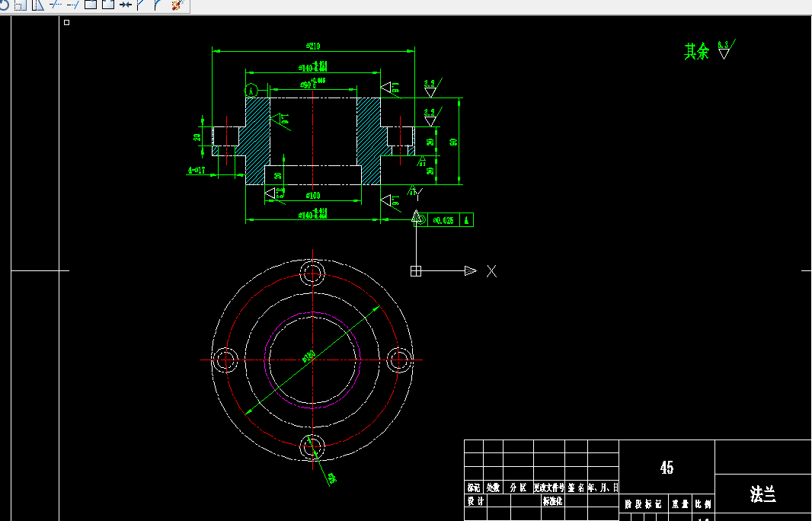Click the Explode tool icon
The height and width of the screenshot is (521, 812).
click(x=177, y=5)
